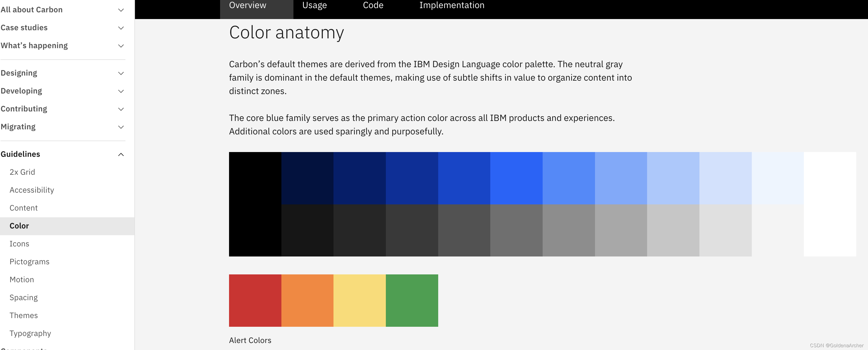Open the Pictograms guideline page
Viewport: 868px width, 350px height.
67,262
